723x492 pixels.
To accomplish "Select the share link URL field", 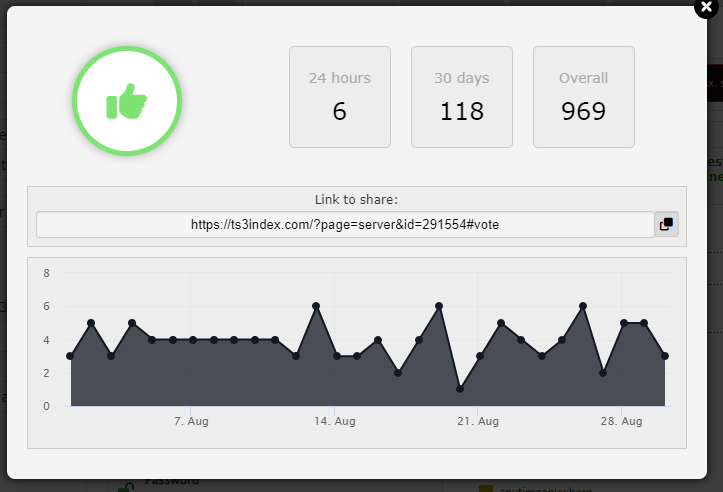I will (345, 225).
